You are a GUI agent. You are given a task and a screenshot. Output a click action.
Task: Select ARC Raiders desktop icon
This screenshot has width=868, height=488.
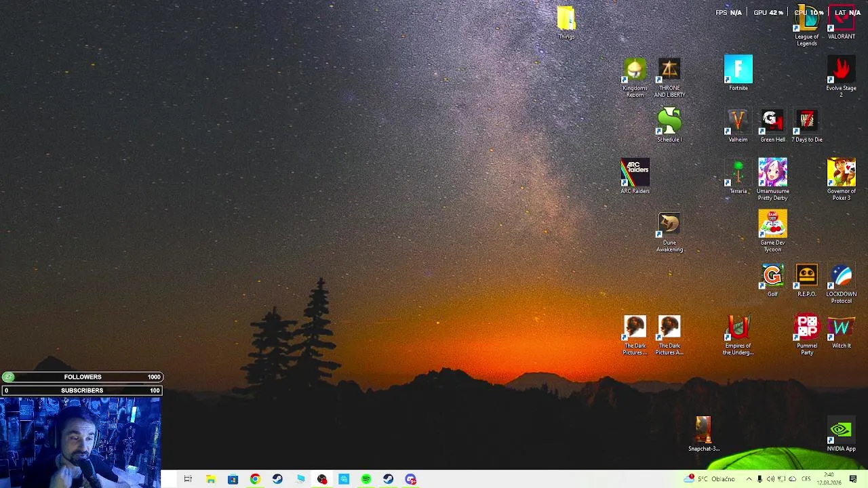(635, 177)
